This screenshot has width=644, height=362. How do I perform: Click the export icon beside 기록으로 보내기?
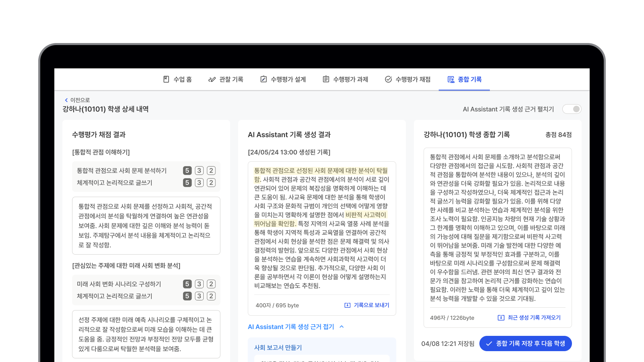coord(347,305)
